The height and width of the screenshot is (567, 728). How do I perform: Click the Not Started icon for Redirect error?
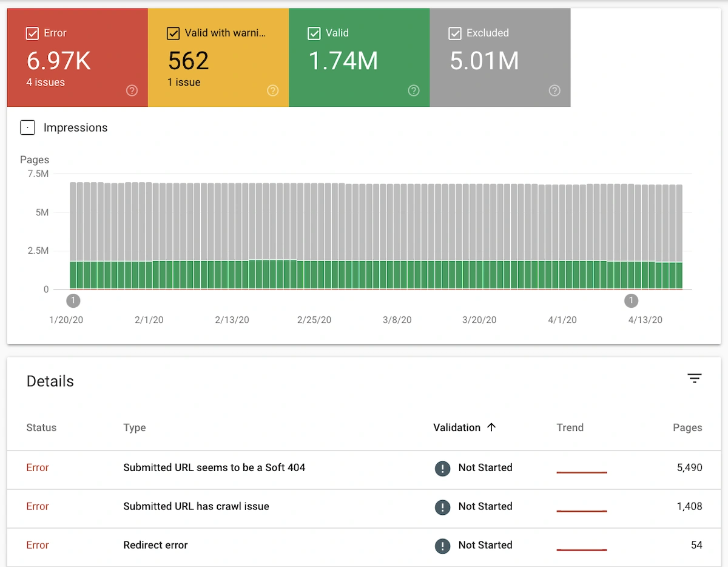pos(442,545)
